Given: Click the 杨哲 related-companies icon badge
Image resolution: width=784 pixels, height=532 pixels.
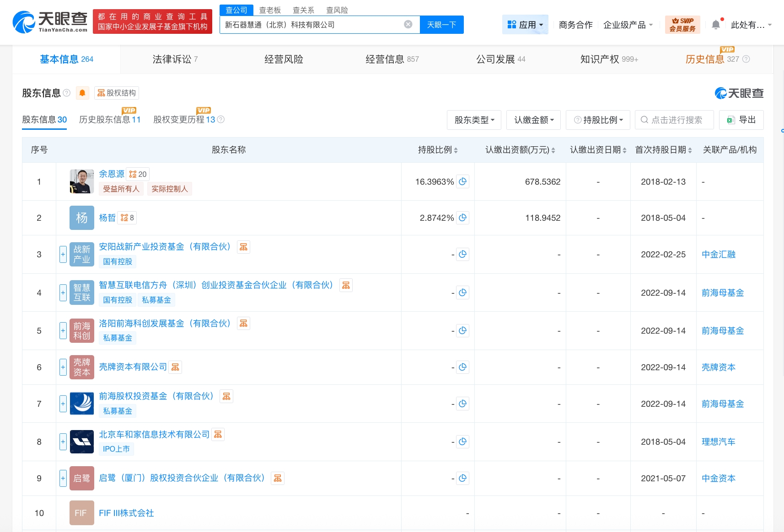Looking at the screenshot, I should click(127, 218).
